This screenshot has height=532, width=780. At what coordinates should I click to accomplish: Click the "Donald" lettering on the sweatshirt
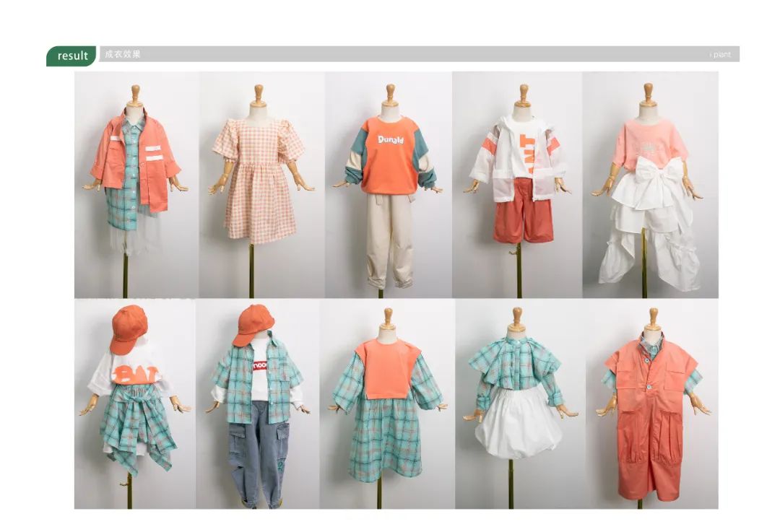pyautogui.click(x=390, y=139)
